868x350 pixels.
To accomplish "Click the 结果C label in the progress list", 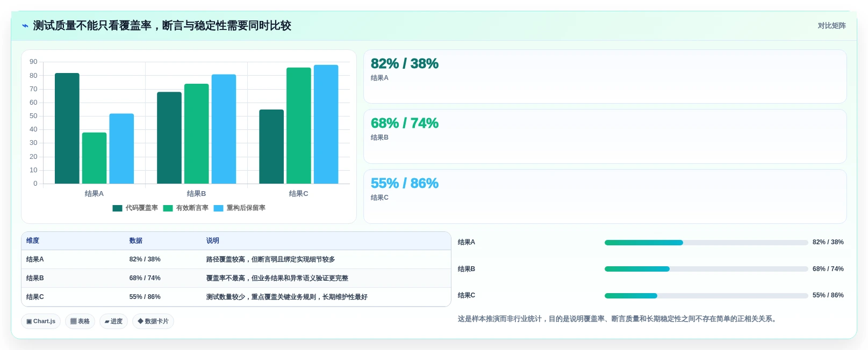I will pos(467,295).
